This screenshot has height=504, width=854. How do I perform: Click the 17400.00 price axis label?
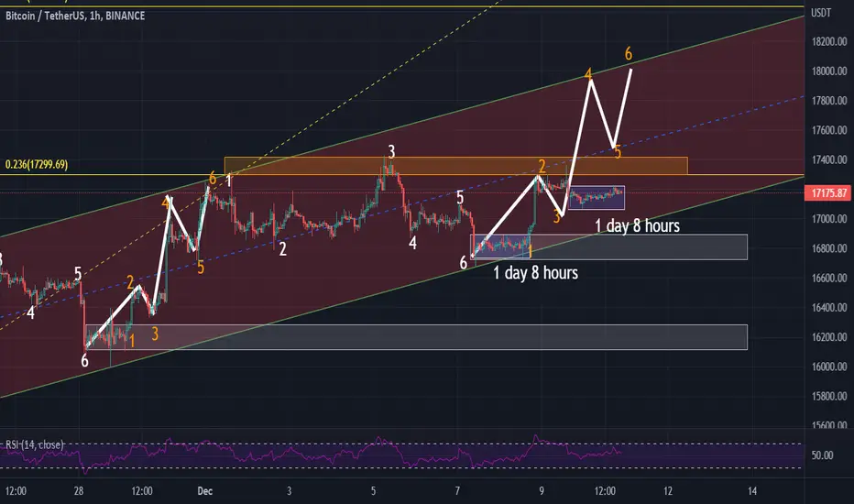(x=829, y=160)
